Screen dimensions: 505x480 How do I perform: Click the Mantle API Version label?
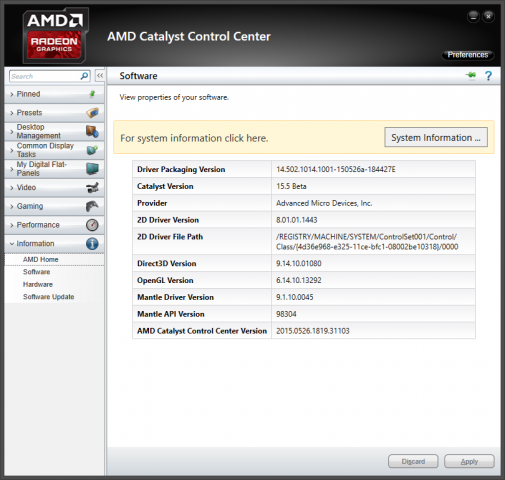click(171, 314)
